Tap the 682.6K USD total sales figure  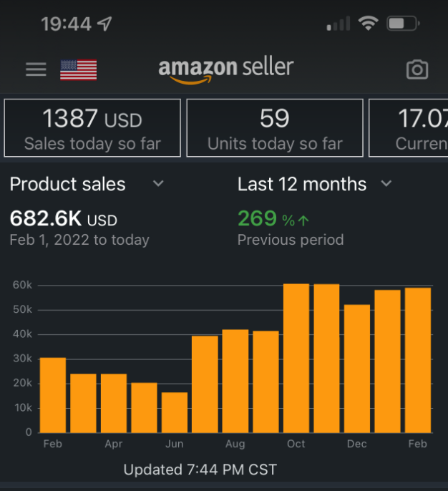pos(64,219)
